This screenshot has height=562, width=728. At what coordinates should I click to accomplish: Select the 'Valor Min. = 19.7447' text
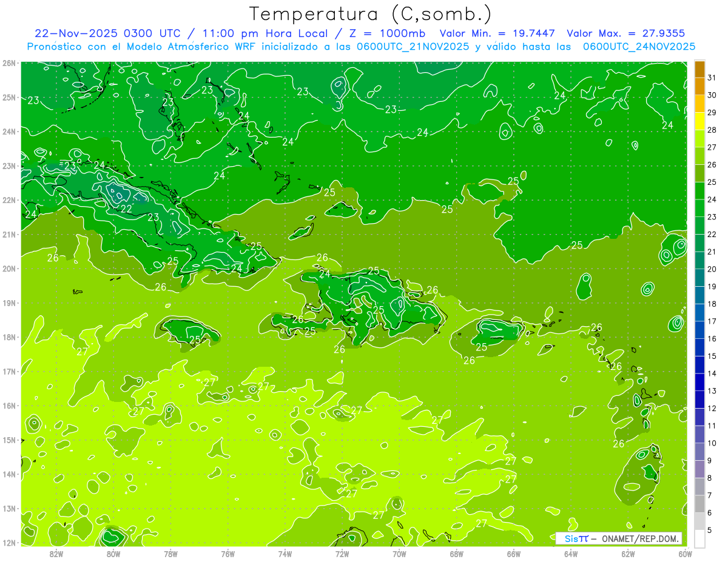497,33
